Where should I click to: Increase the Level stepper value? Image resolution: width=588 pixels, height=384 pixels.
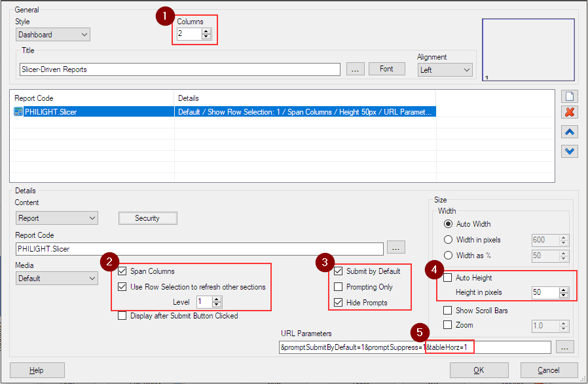pyautogui.click(x=217, y=299)
